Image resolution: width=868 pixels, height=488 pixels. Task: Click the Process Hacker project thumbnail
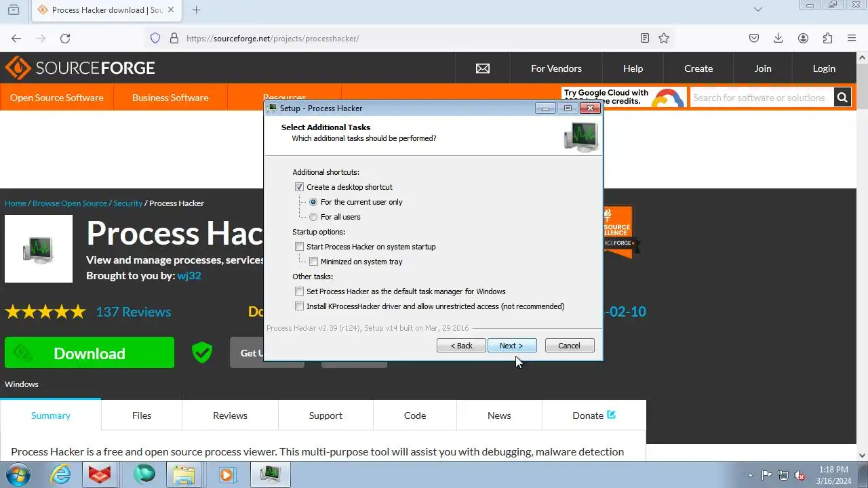point(39,249)
